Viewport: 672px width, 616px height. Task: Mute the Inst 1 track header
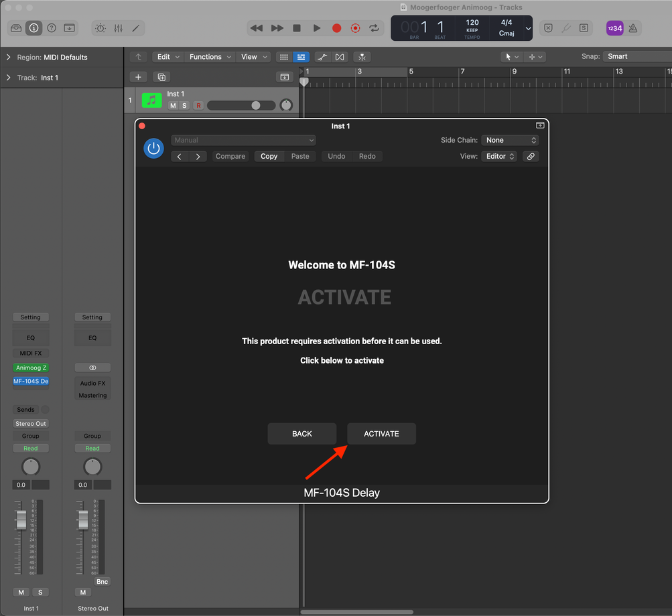click(x=173, y=105)
